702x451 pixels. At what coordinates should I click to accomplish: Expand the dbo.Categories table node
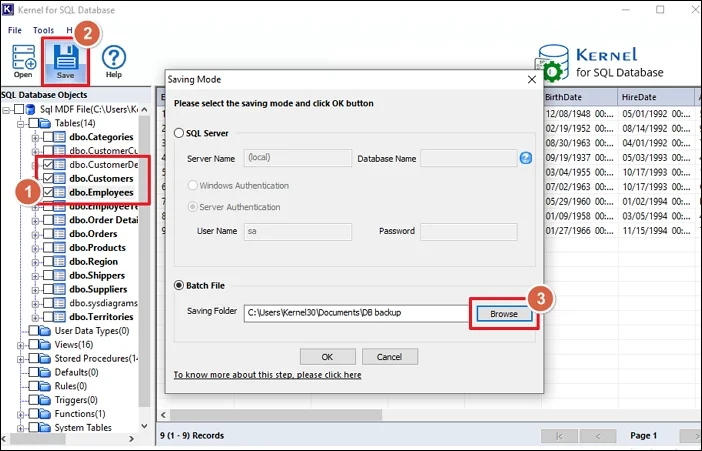(35, 136)
